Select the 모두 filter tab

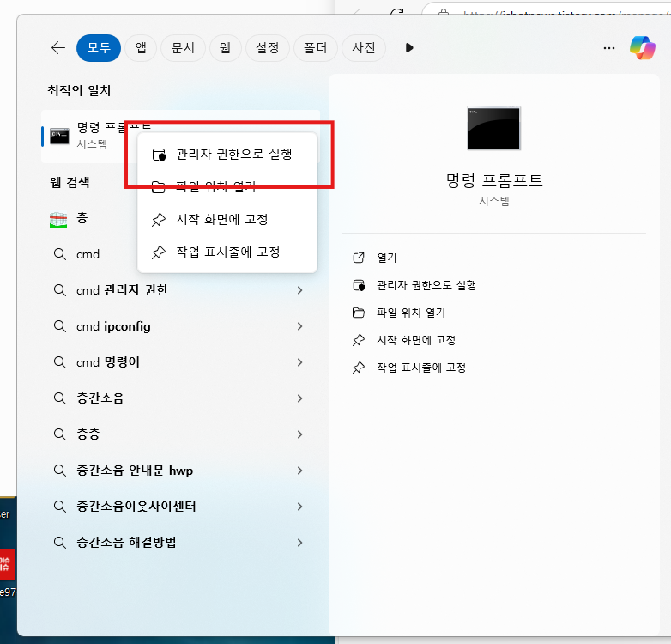99,48
